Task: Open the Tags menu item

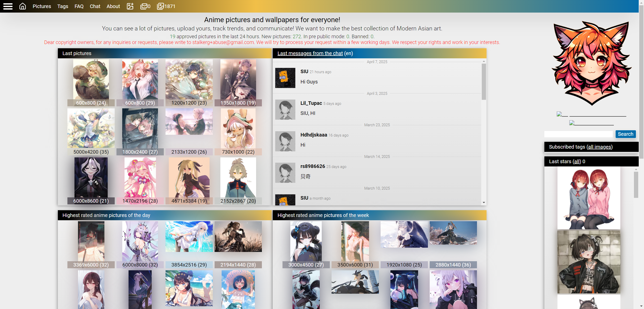Action: point(63,6)
